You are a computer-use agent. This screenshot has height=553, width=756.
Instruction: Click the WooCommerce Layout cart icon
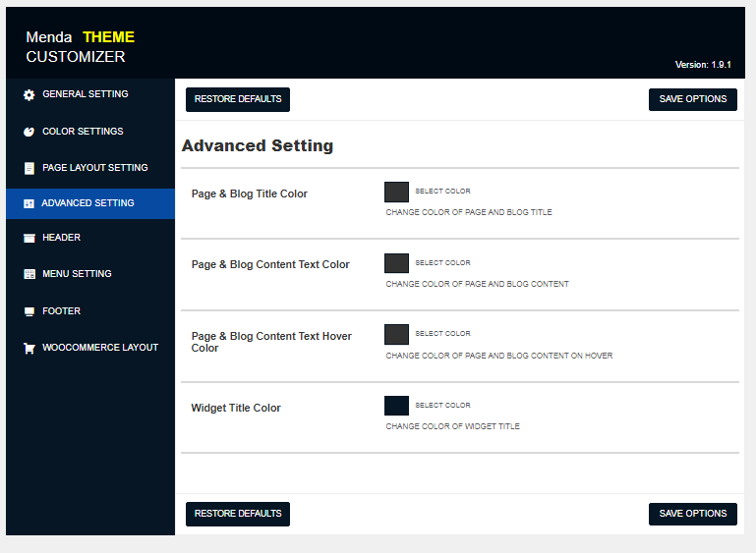tap(29, 348)
